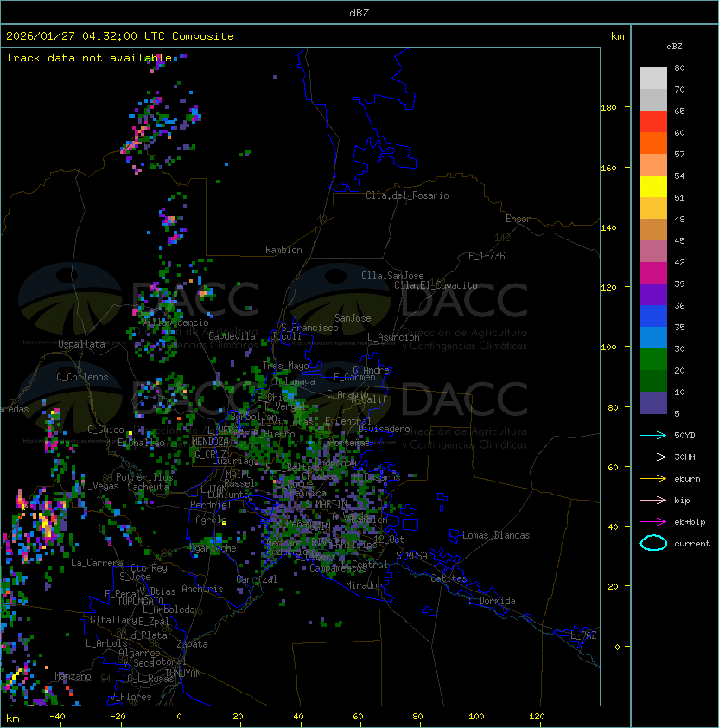Click the Clla.SanJose label
Viewport: 719px width, 728px height.
point(392,276)
